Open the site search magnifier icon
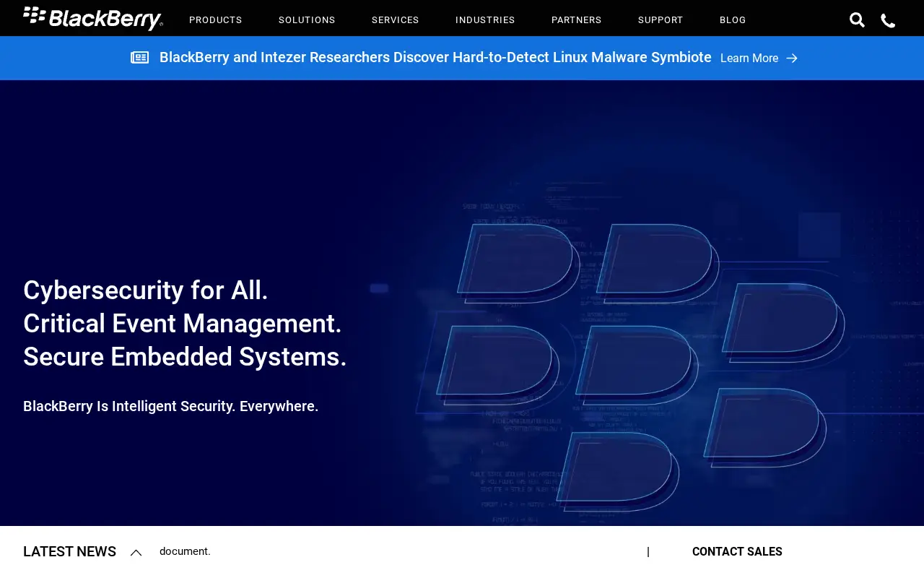924x578 pixels. [x=857, y=20]
